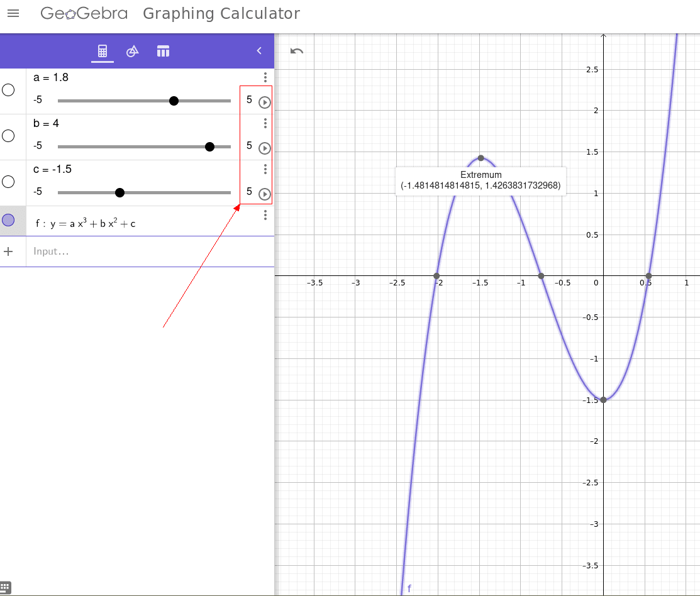Toggle visibility circle for slider a
This screenshot has height=596, width=700.
[8, 90]
